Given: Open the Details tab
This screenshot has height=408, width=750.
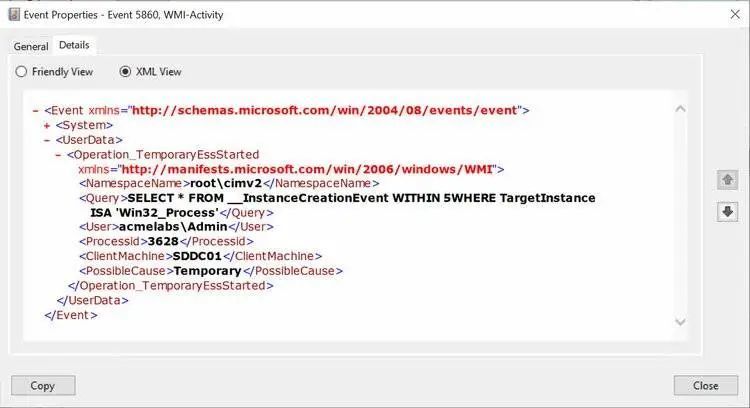Looking at the screenshot, I should point(74,45).
